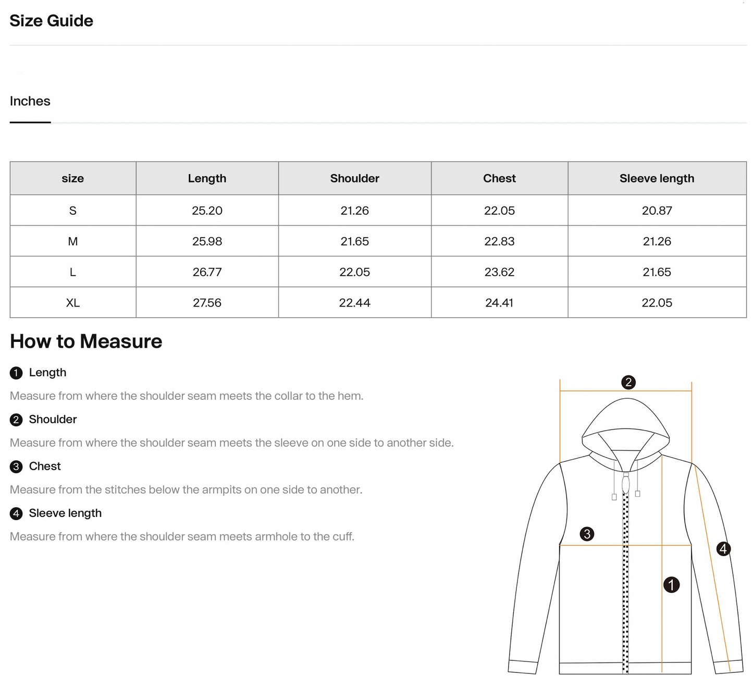This screenshot has height=700, width=753.
Task: Click the number 2 bullet beside Shoulder
Action: [x=16, y=420]
